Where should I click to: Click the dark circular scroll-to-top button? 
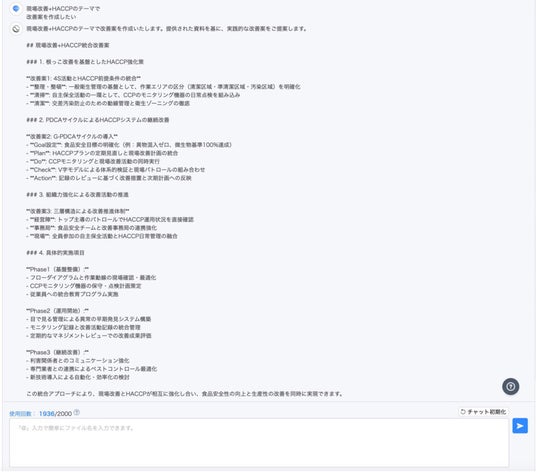510,387
